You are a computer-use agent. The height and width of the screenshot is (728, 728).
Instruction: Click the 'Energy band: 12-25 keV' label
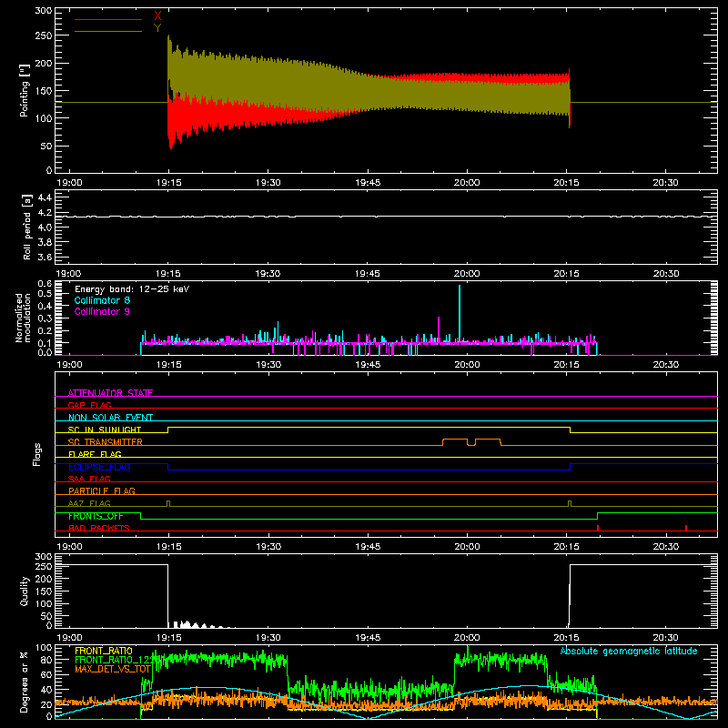(x=132, y=289)
